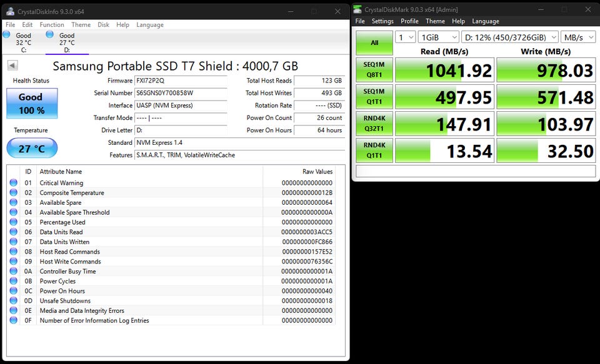Open Language menu in CrystalDiskMark
Image resolution: width=600 pixels, height=364 pixels.
(485, 21)
